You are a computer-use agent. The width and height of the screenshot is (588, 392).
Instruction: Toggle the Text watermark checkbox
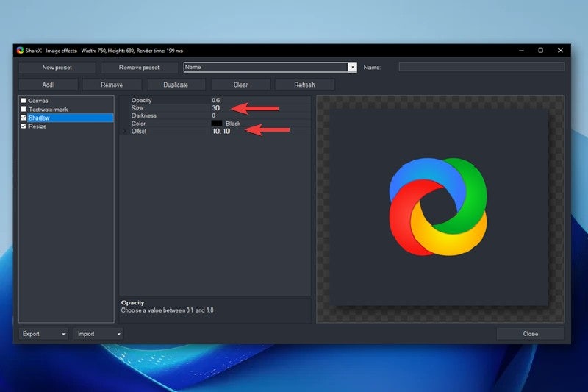click(24, 109)
